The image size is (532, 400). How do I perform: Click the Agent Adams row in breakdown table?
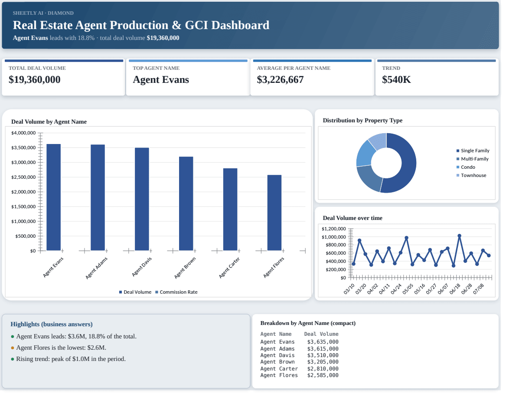coord(300,349)
